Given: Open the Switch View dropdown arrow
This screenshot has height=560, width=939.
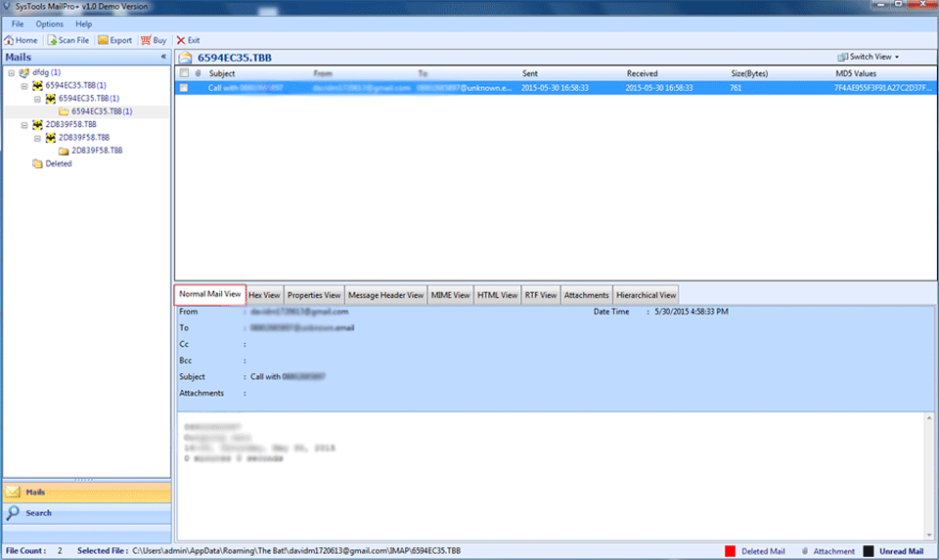Looking at the screenshot, I should pos(897,57).
